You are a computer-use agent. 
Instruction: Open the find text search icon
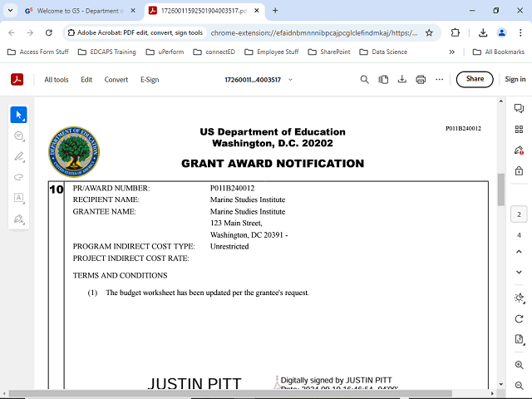coord(364,80)
